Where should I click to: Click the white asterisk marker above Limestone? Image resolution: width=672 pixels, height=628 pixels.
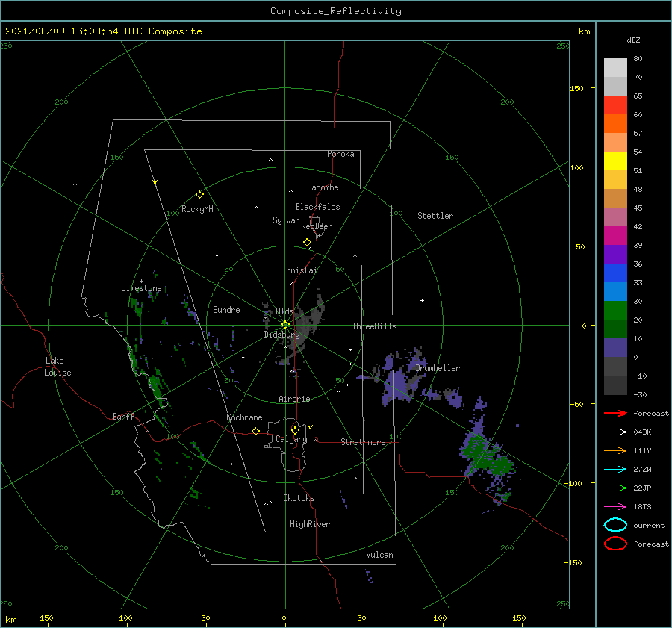141,282
